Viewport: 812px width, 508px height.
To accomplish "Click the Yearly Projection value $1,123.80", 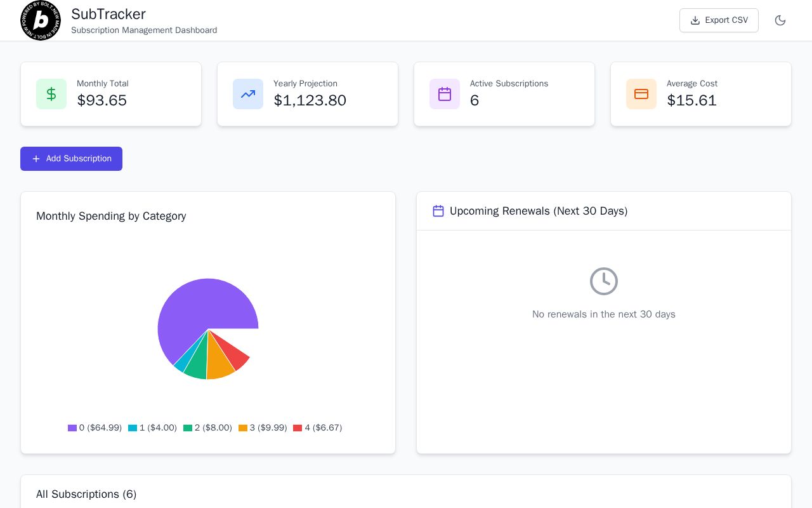I will click(310, 100).
